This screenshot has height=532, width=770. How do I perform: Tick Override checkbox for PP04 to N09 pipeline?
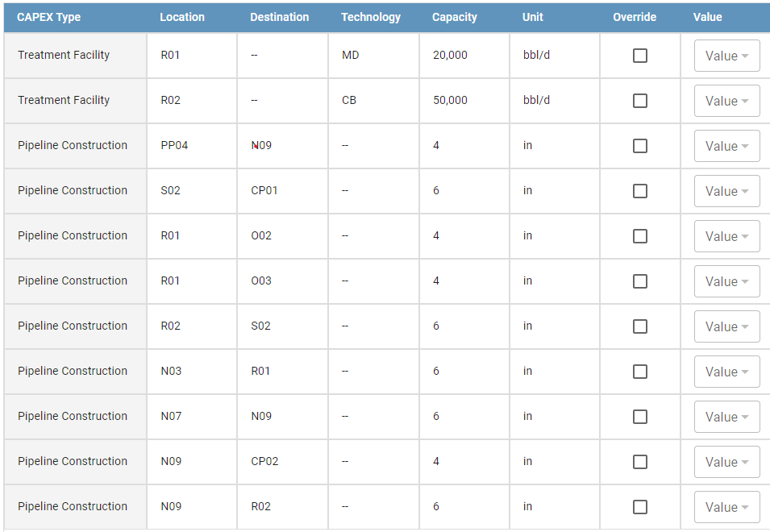640,146
